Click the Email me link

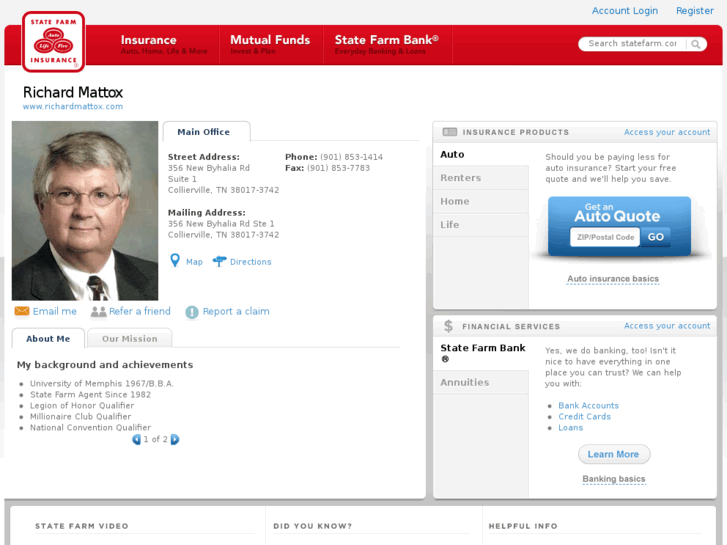55,311
